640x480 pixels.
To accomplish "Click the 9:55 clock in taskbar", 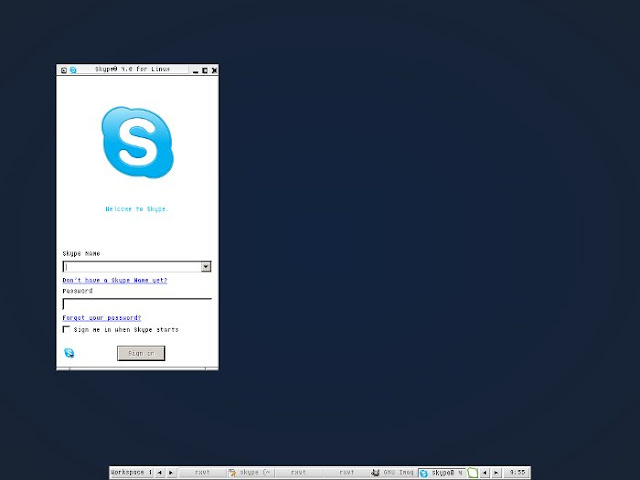I will [518, 472].
